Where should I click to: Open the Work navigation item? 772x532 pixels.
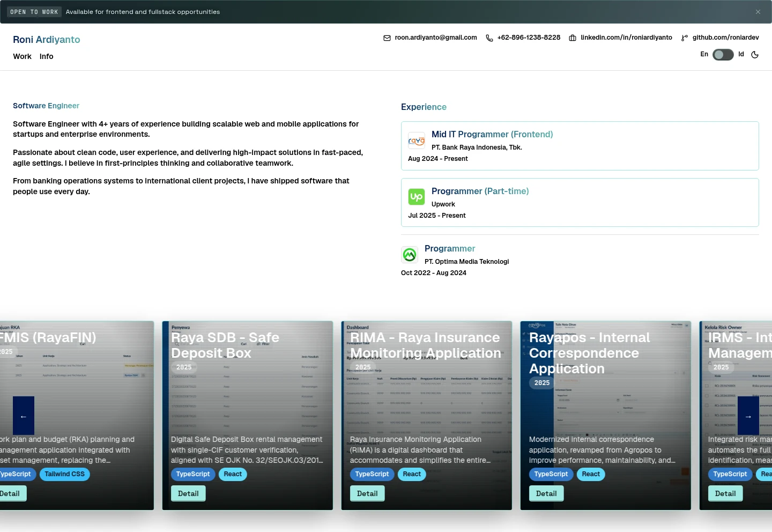(23, 56)
